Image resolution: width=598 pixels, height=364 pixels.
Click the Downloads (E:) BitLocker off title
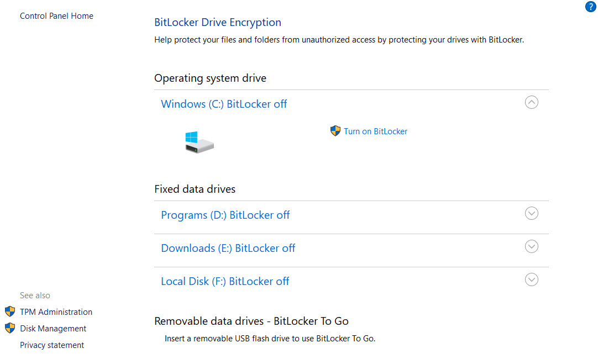(228, 248)
